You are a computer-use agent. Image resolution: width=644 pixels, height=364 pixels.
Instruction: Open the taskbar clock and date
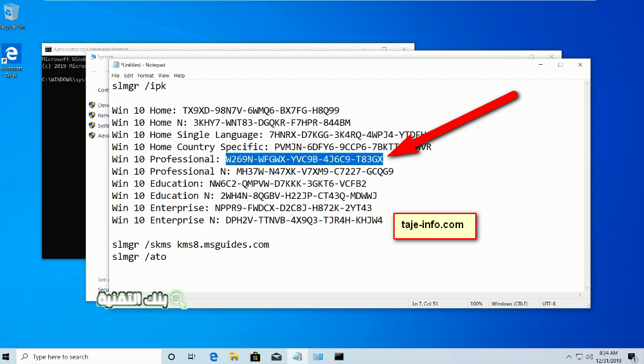tap(608, 356)
